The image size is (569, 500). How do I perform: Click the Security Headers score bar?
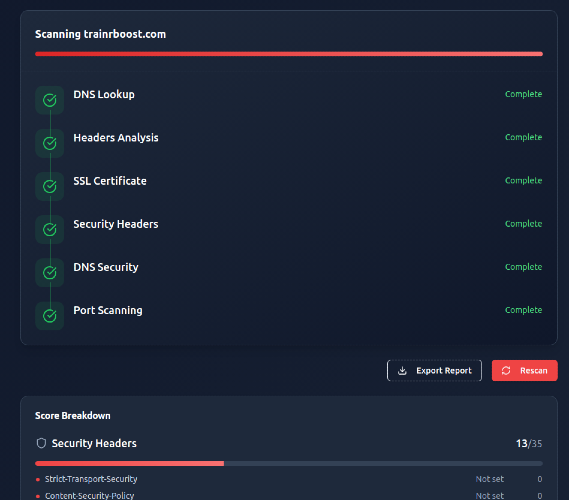pyautogui.click(x=289, y=463)
